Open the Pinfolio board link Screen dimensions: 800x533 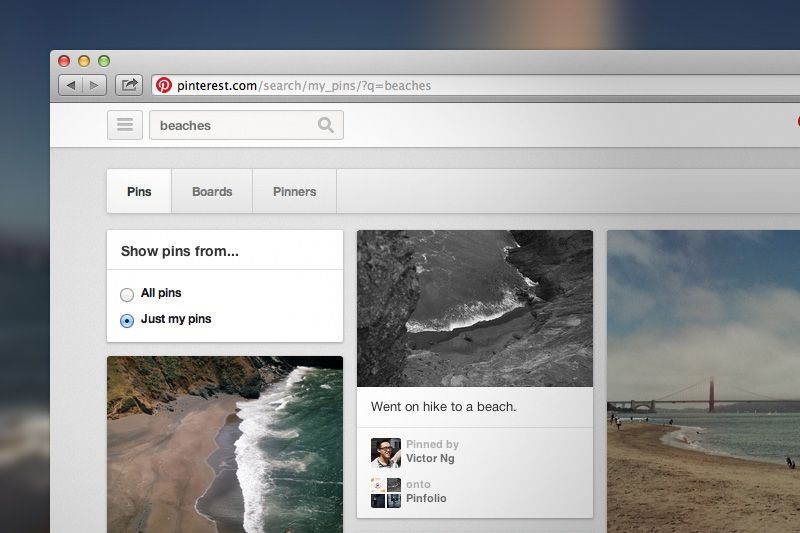426,498
